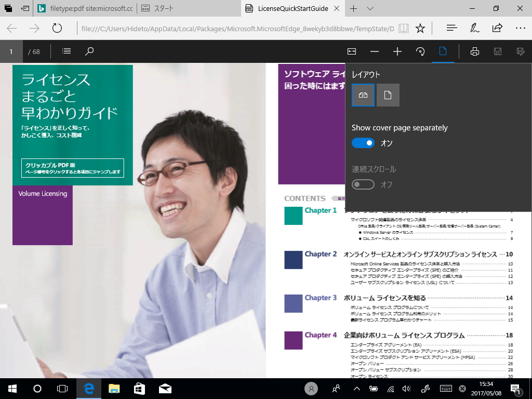
Task: Open the tab actions chevron
Action: click(370, 8)
